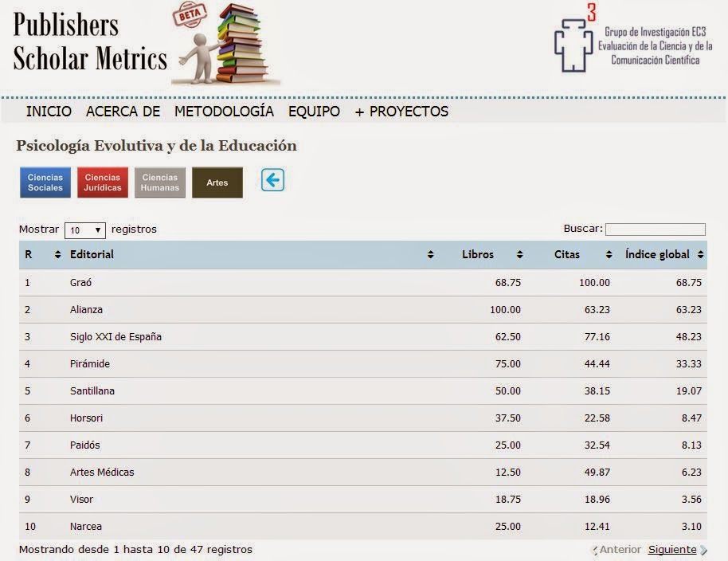Click the Citas column header label
Image resolution: width=728 pixels, height=561 pixels.
tap(567, 254)
